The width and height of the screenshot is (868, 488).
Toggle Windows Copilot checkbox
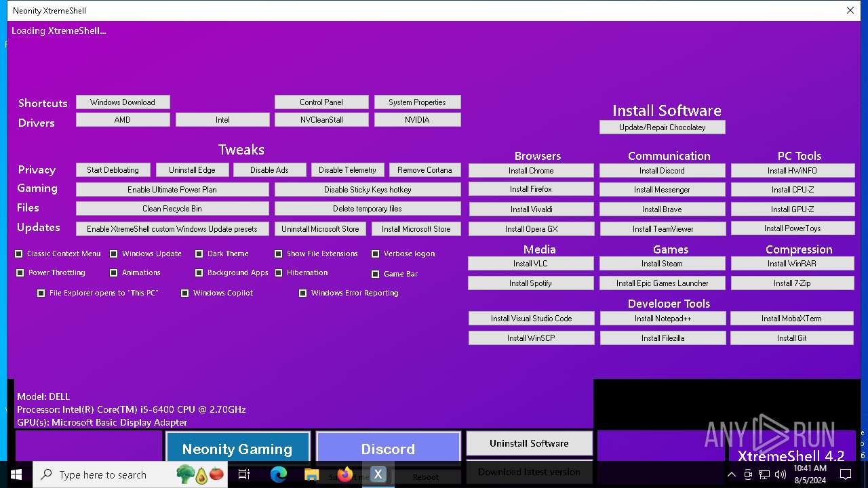coord(185,293)
